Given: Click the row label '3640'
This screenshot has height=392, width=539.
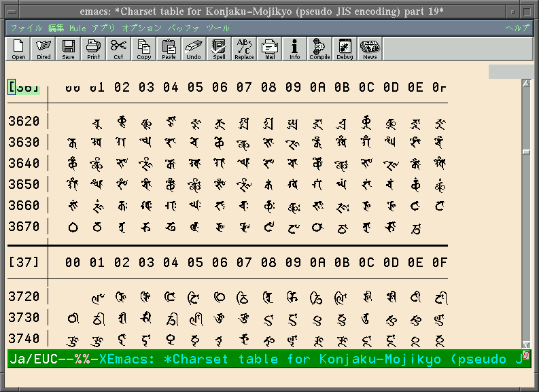Looking at the screenshot, I should pos(24,163).
